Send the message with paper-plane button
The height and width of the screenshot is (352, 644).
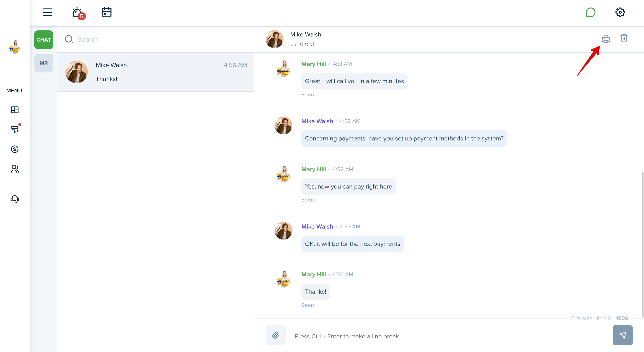[x=623, y=335]
